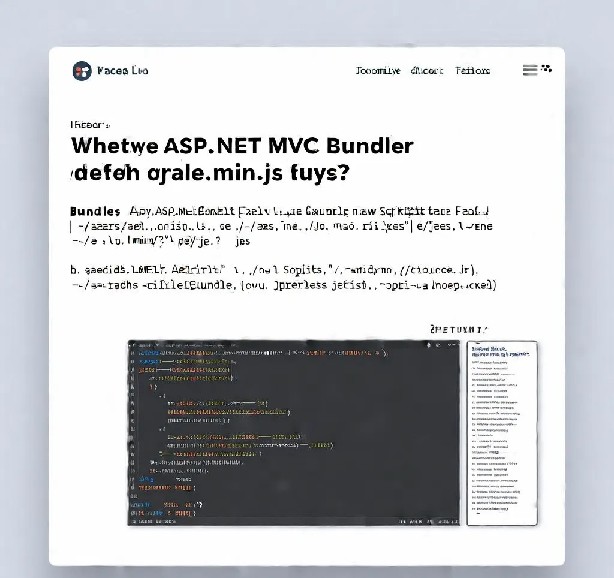The height and width of the screenshot is (578, 614).
Task: Click the small caption above the screenshots
Action: tap(459, 330)
